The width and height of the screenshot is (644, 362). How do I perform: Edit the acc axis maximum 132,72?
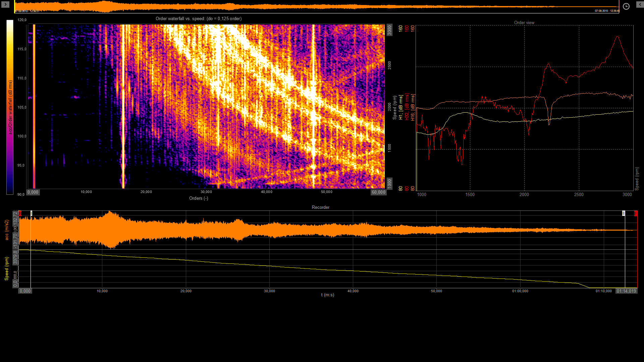click(15, 218)
